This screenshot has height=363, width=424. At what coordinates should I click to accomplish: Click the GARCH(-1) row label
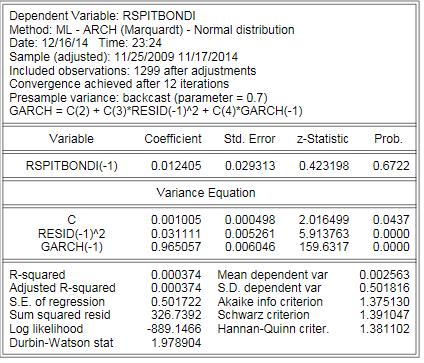(x=72, y=247)
